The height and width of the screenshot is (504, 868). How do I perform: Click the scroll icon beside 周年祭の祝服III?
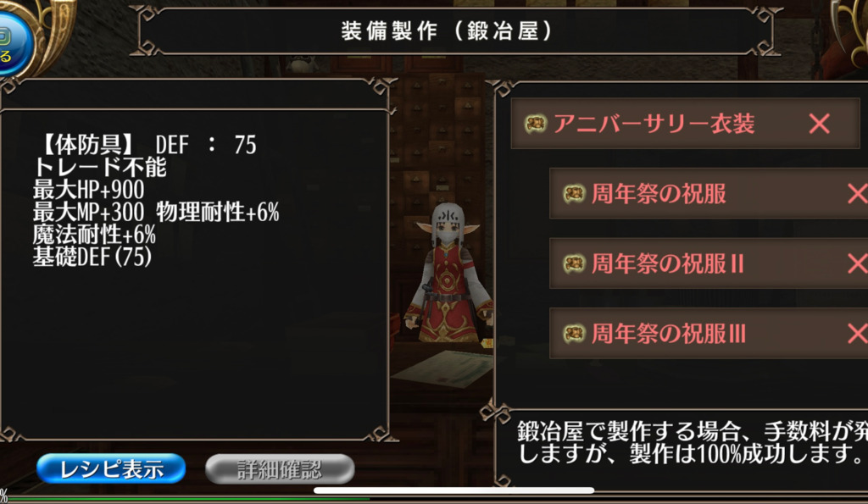574,334
